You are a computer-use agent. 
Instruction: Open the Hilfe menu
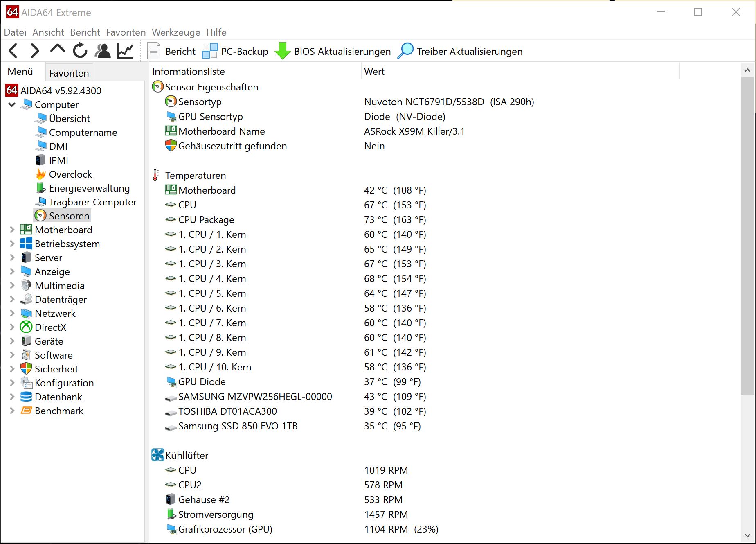tap(216, 32)
